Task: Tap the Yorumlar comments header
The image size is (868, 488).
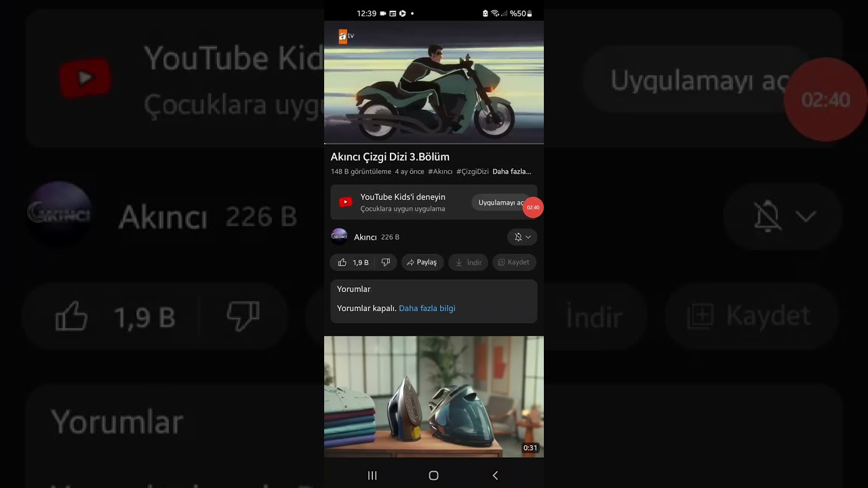Action: coord(354,289)
